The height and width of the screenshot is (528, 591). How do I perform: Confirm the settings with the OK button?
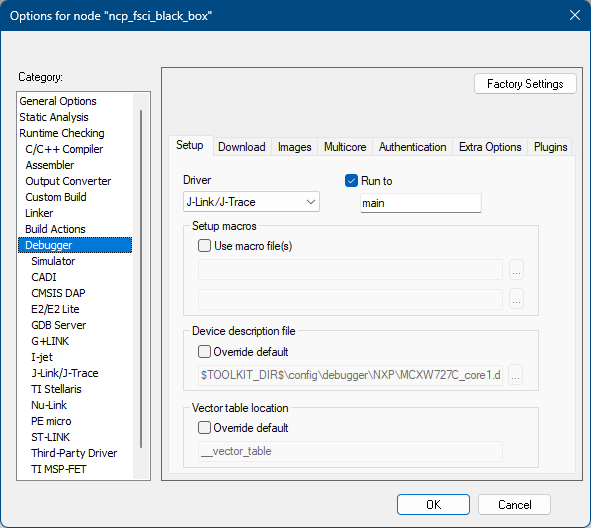433,505
